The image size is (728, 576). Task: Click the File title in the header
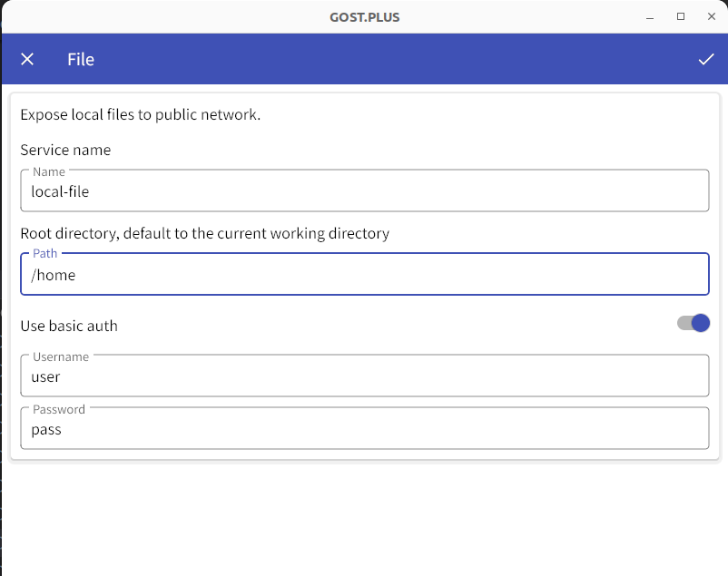[81, 59]
